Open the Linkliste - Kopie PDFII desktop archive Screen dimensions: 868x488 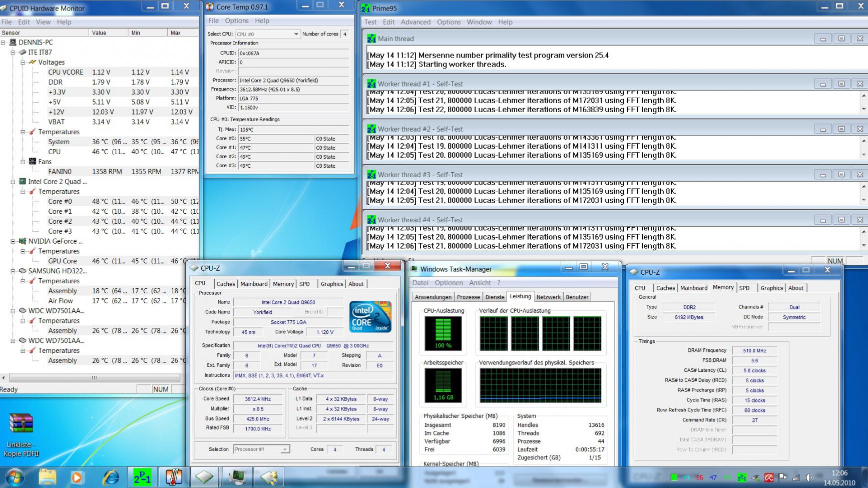coord(21,434)
